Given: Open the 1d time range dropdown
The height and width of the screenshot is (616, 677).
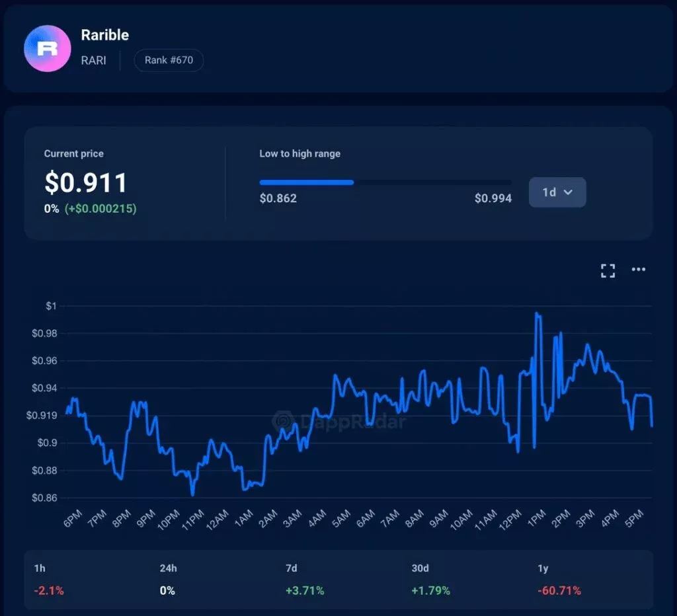Looking at the screenshot, I should (557, 192).
